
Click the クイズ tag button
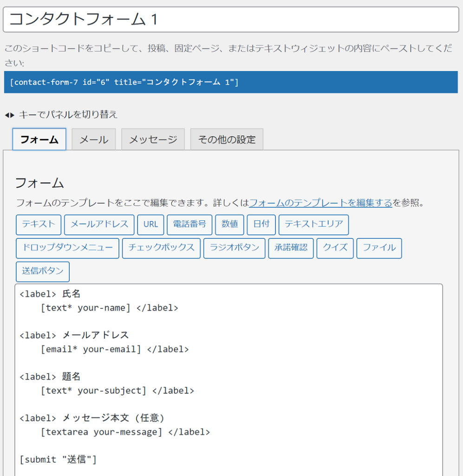tap(335, 248)
